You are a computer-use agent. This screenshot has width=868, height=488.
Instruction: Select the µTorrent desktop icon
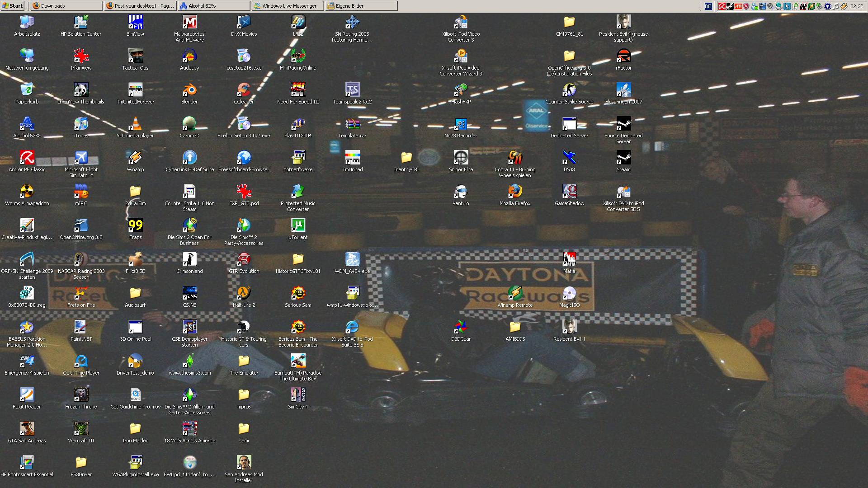[298, 225]
